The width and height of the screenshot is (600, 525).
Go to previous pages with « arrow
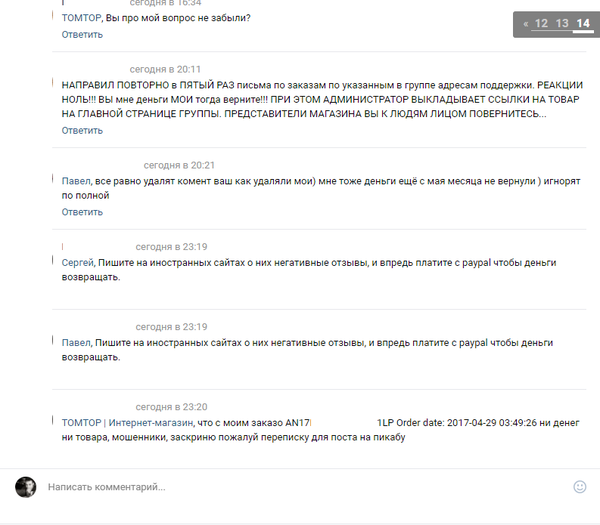tap(526, 24)
